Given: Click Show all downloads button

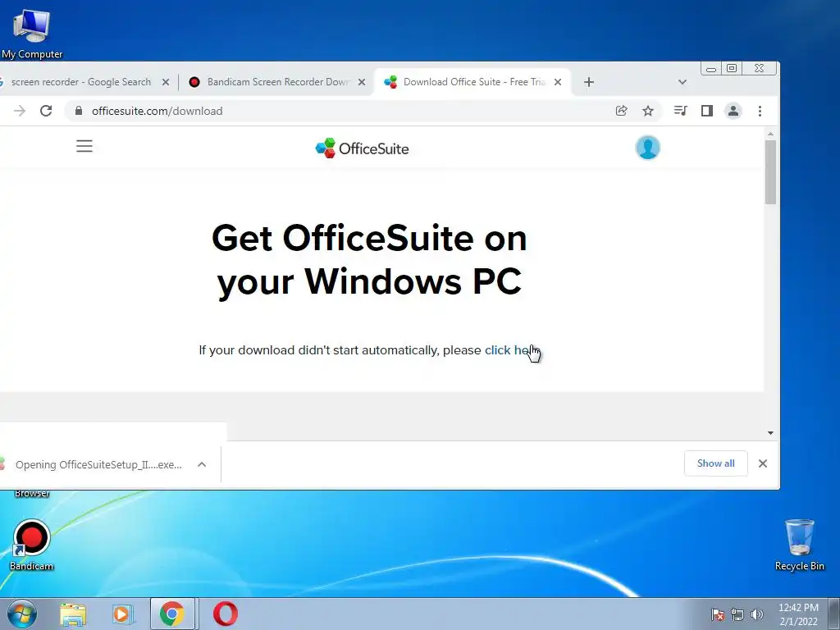Looking at the screenshot, I should [715, 463].
